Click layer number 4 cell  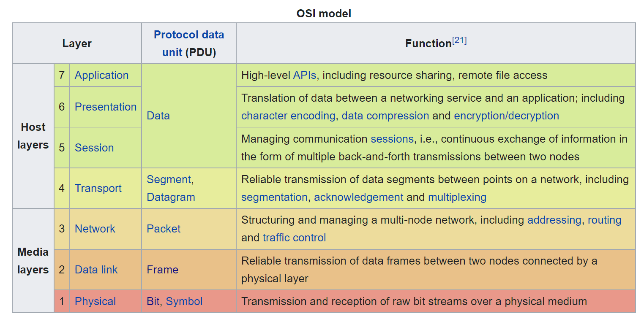[62, 188]
